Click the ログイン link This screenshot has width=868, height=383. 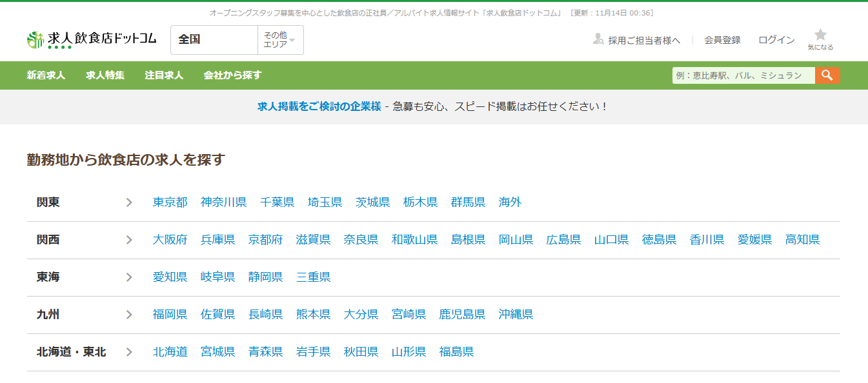tap(776, 40)
